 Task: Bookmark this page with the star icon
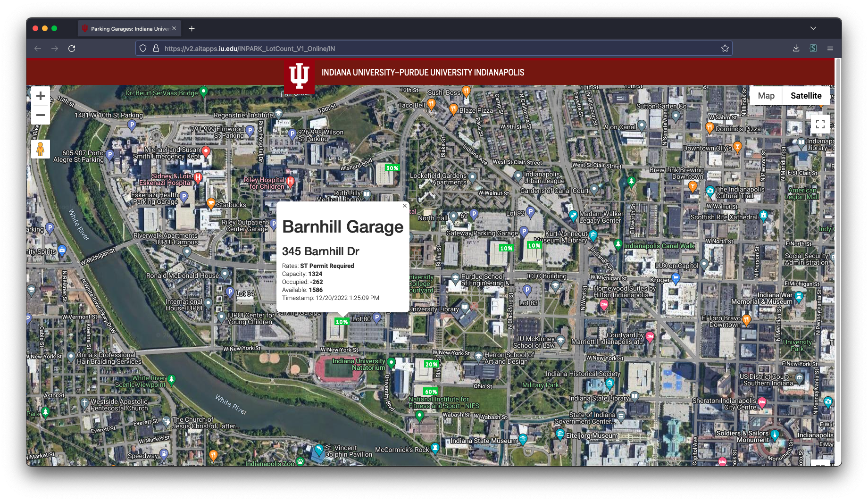(725, 49)
